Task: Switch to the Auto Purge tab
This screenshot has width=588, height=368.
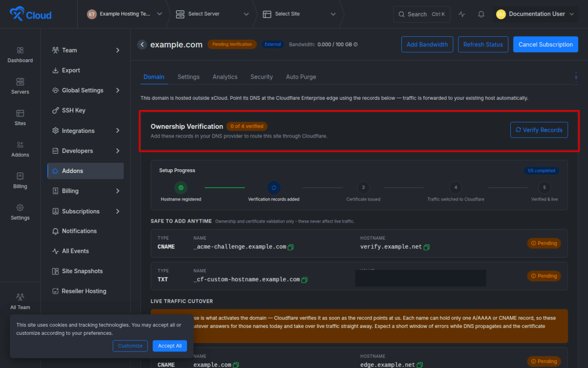Action: click(x=301, y=77)
